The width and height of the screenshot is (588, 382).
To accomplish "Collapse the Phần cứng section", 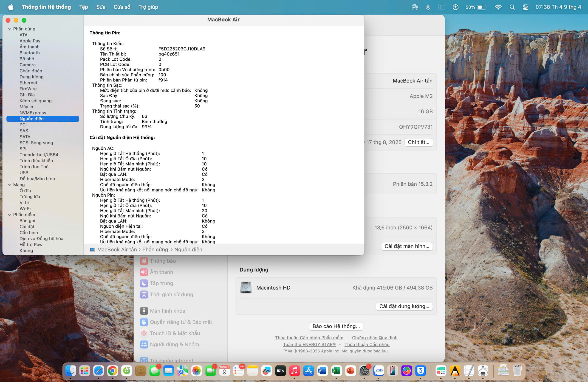I will pos(10,29).
